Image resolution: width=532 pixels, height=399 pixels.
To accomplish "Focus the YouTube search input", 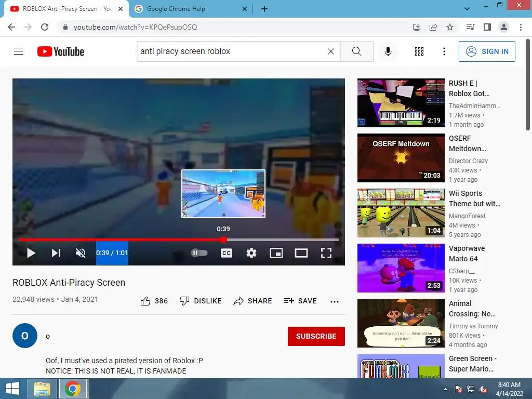I will click(233, 51).
